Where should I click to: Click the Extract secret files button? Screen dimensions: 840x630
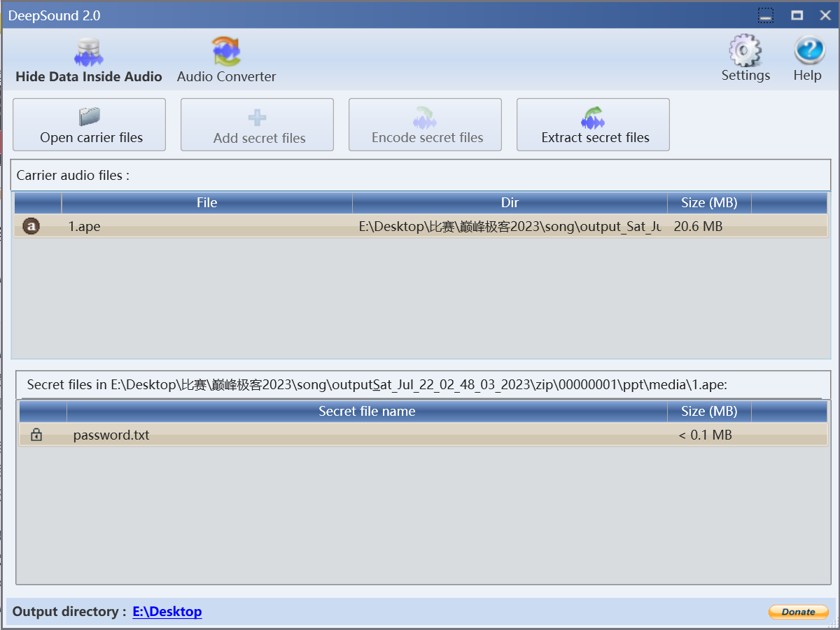click(594, 125)
